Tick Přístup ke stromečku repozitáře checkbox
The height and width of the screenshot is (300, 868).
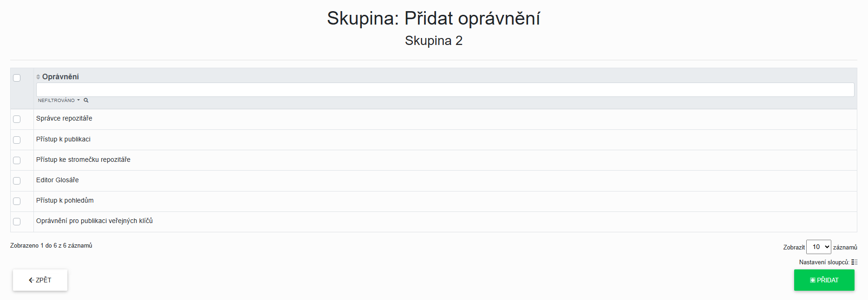pyautogui.click(x=17, y=160)
